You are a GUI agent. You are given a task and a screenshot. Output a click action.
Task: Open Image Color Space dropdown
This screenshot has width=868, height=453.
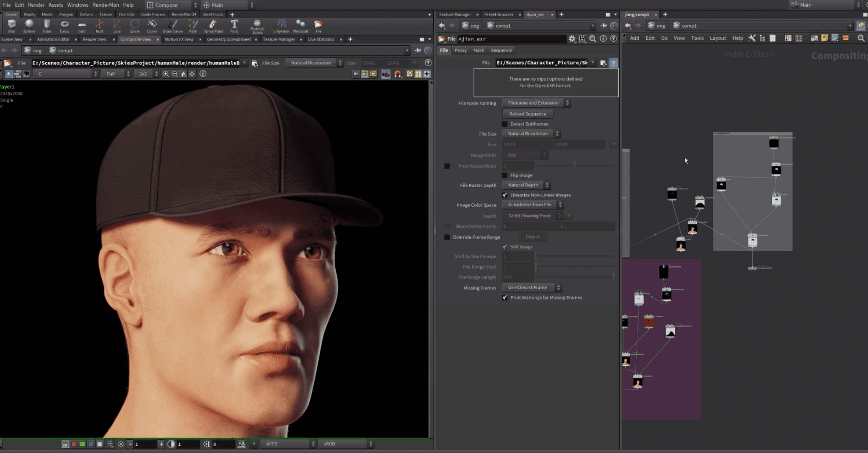tap(533, 205)
